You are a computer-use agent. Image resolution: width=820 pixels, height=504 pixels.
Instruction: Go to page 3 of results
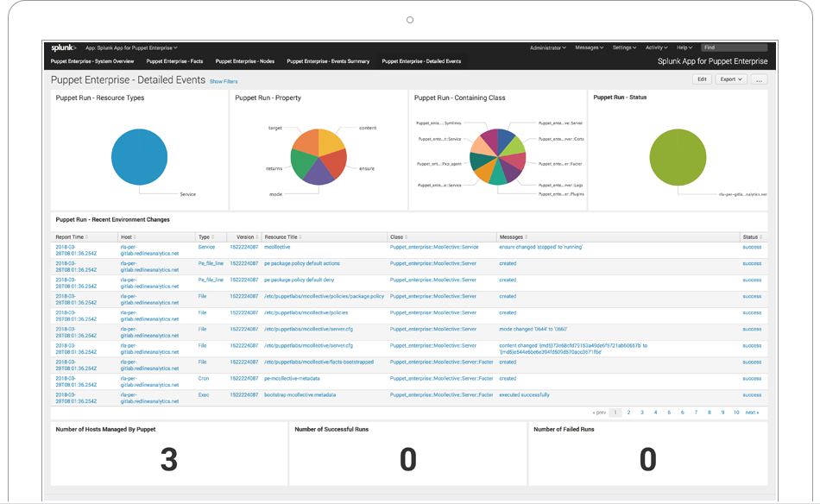[642, 413]
